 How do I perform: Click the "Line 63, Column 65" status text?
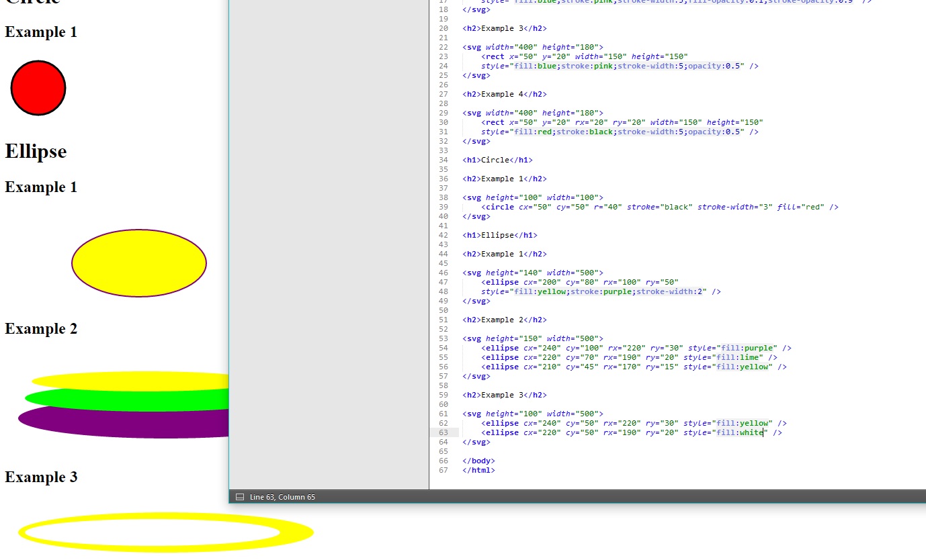coord(282,497)
